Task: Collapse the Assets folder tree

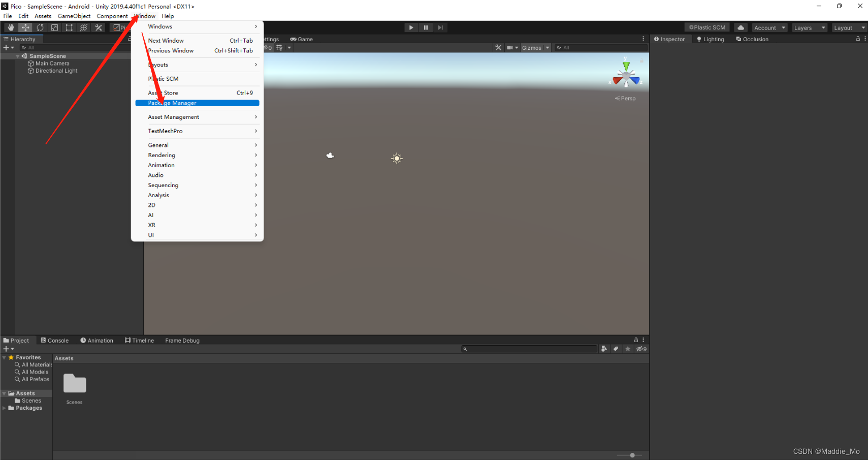Action: coord(4,393)
